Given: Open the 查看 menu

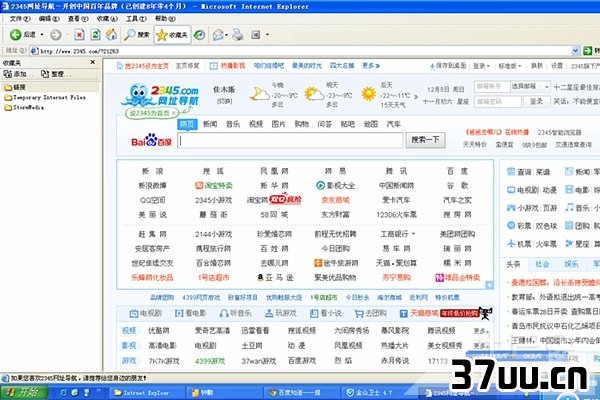Looking at the screenshot, I should [78, 18].
